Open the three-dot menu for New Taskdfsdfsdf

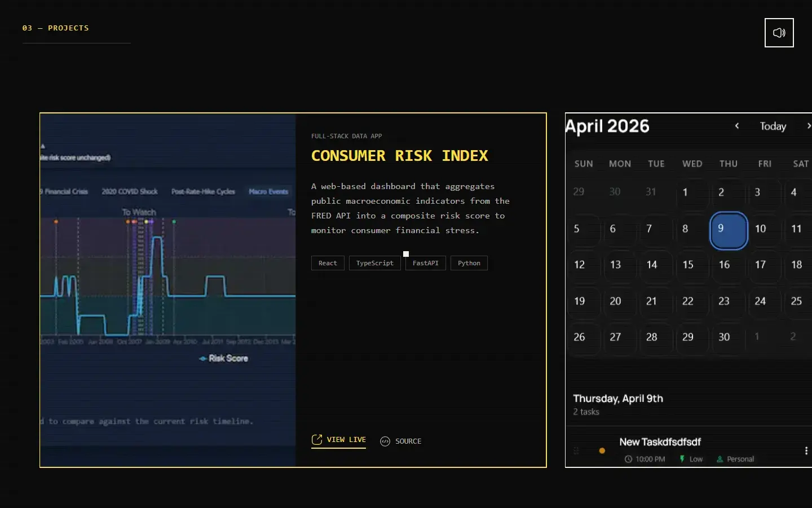806,450
